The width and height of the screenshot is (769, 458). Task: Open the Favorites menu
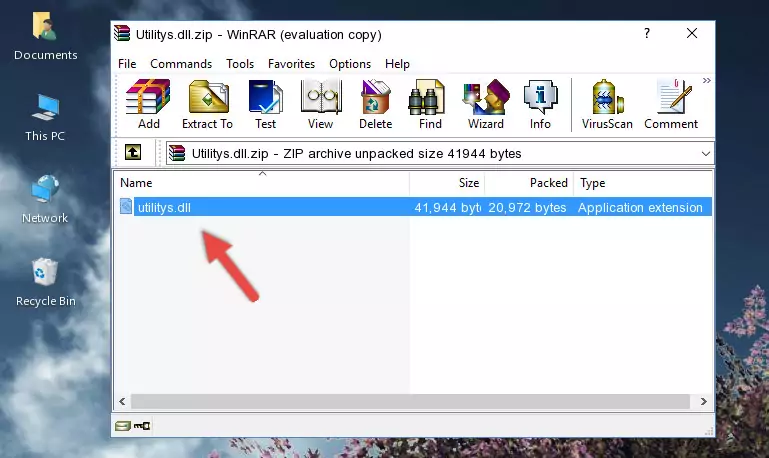(291, 64)
